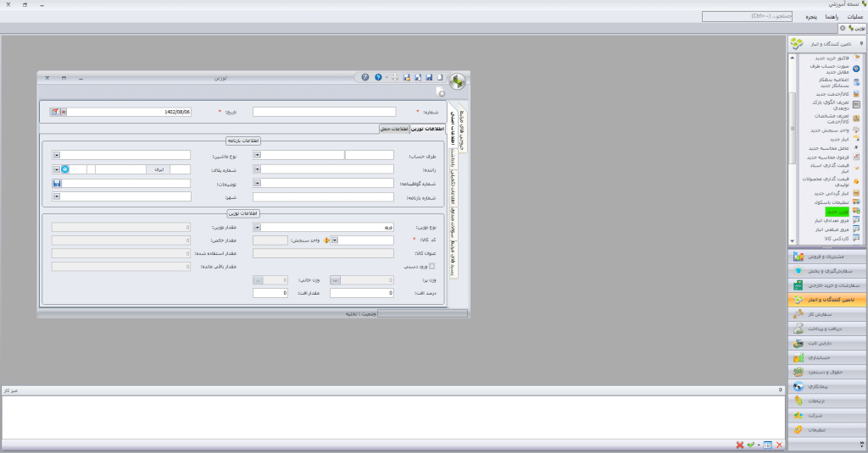Click the orange icon beside واحد سنجش
The image size is (868, 453).
coord(326,240)
